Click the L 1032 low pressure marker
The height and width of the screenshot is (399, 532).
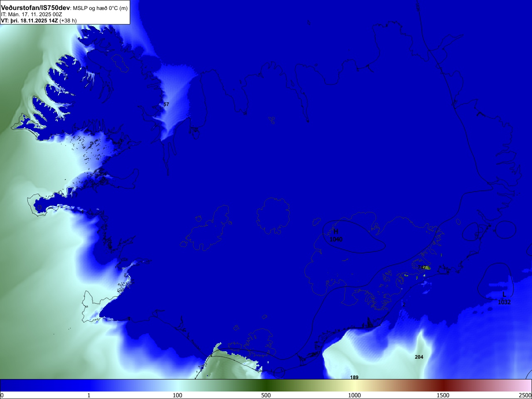pyautogui.click(x=504, y=298)
